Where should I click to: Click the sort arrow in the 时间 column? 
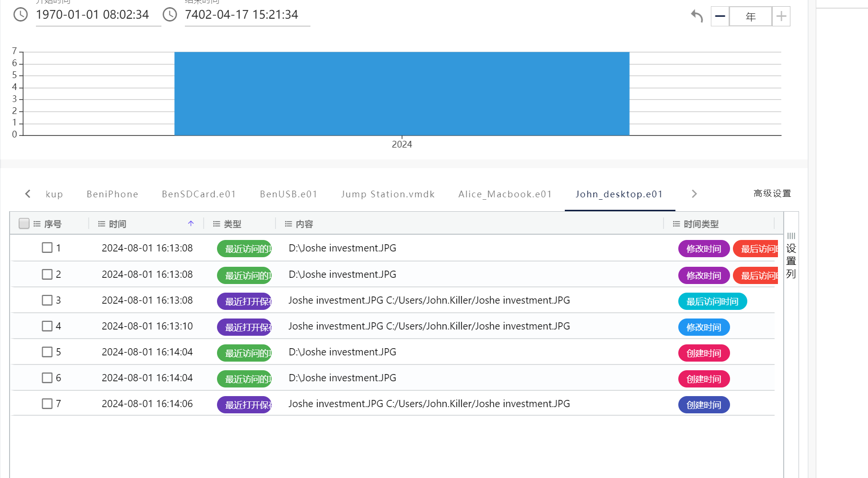click(191, 224)
